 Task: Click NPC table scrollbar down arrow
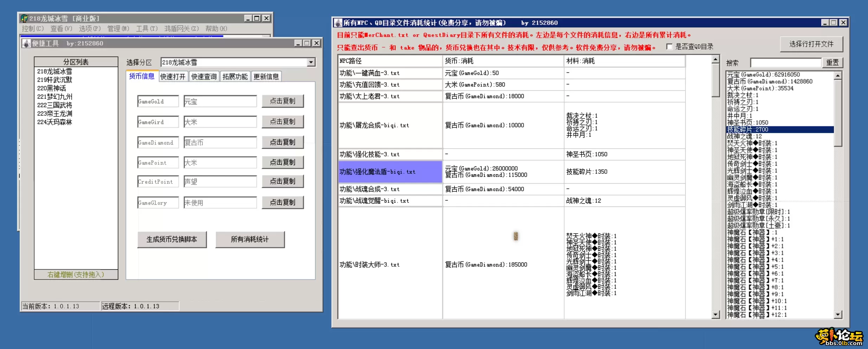[x=715, y=315]
